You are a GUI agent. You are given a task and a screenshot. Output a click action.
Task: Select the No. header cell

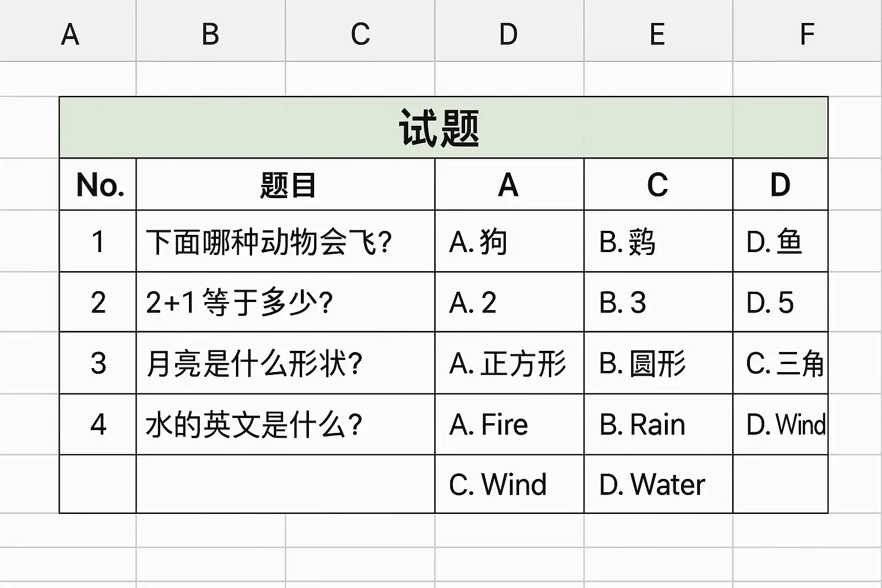click(x=98, y=184)
